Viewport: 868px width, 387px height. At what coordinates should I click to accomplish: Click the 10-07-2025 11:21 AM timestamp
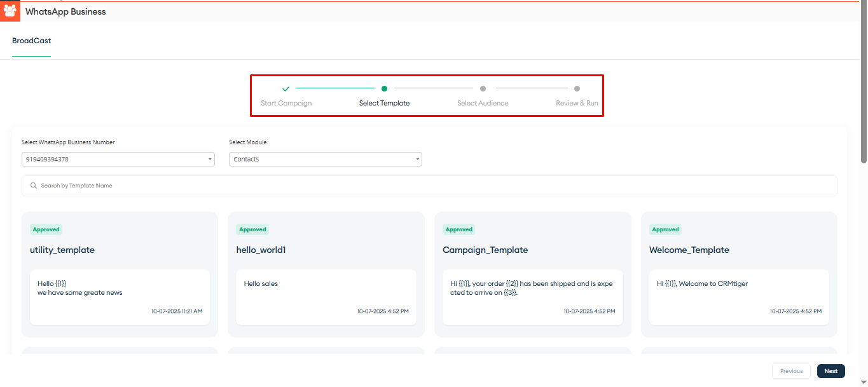click(x=177, y=311)
